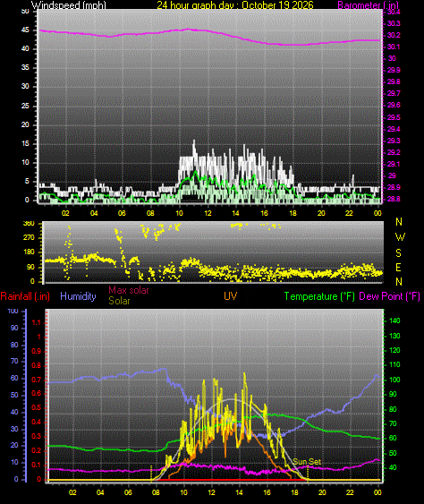Click the 180 wind direction axis value
Screen dimensions: 424x504
[29, 252]
